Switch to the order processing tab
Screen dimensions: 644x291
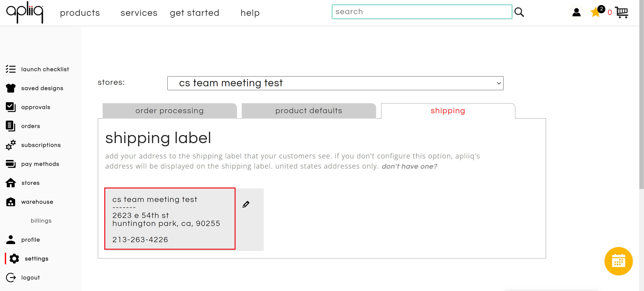[169, 111]
